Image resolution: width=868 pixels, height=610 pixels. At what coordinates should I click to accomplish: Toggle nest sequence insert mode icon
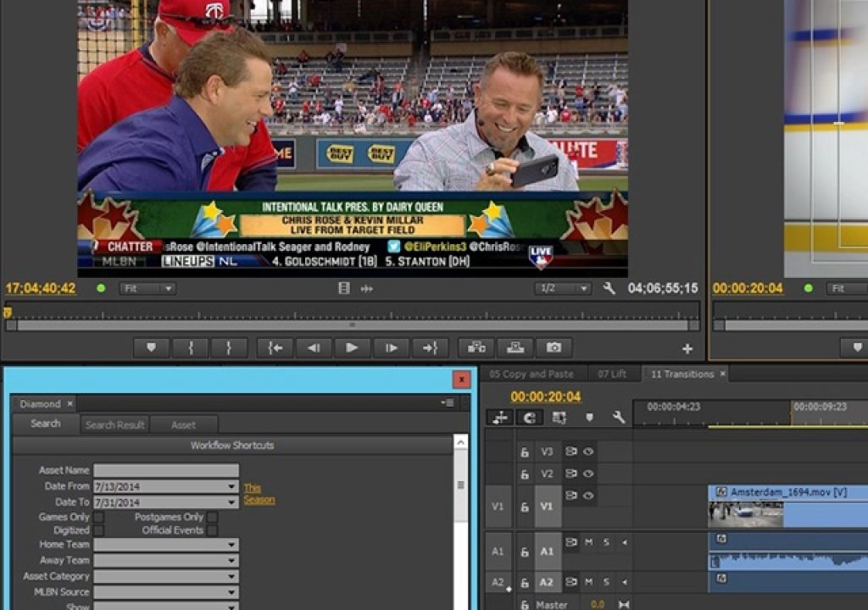(500, 418)
